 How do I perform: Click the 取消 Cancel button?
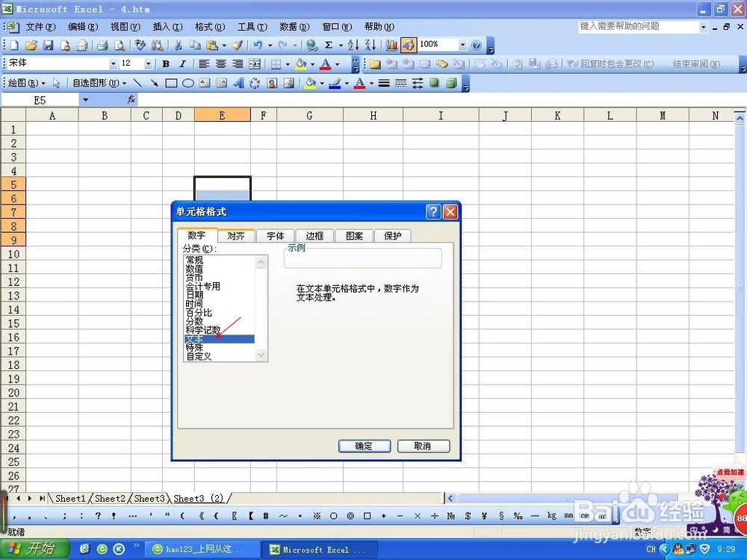(x=423, y=447)
